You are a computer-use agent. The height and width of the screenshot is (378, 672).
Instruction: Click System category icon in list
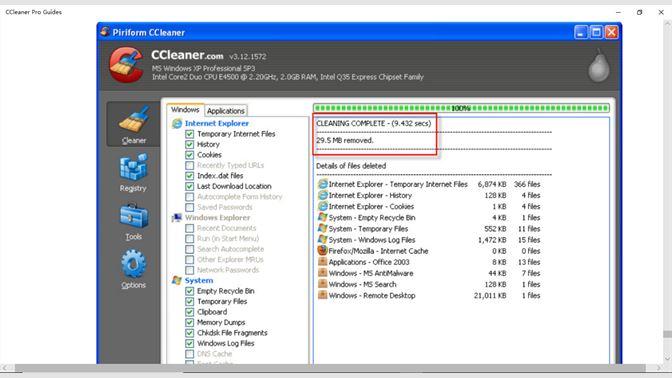coord(177,280)
